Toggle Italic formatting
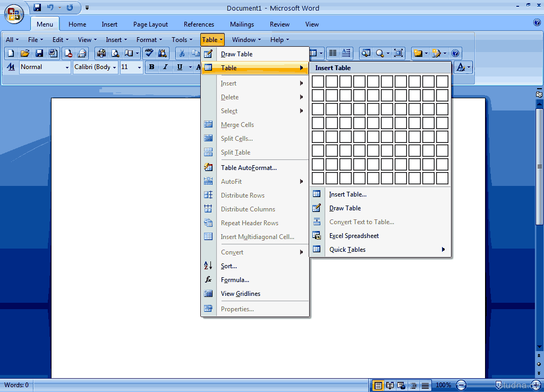Screen dimensions: 544x392 [165, 67]
